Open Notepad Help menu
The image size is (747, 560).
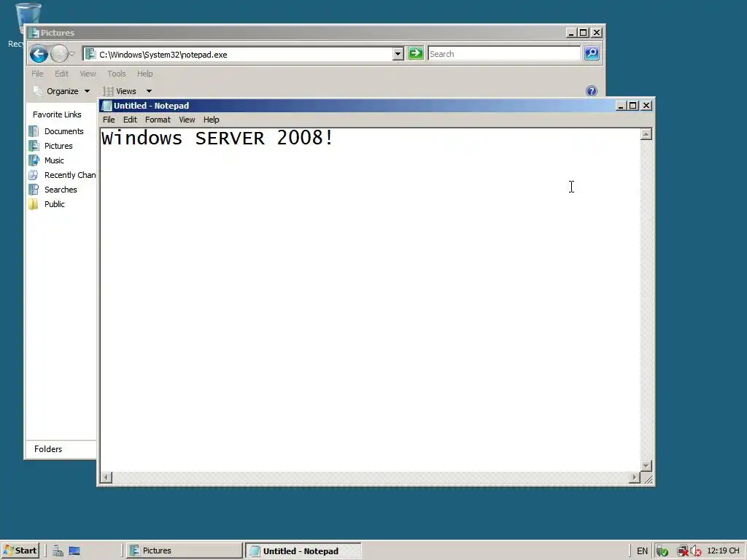(x=211, y=120)
